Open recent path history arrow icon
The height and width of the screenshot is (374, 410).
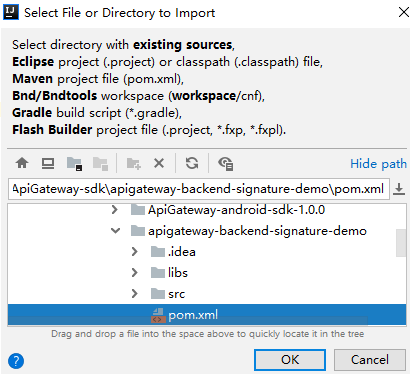[399, 189]
